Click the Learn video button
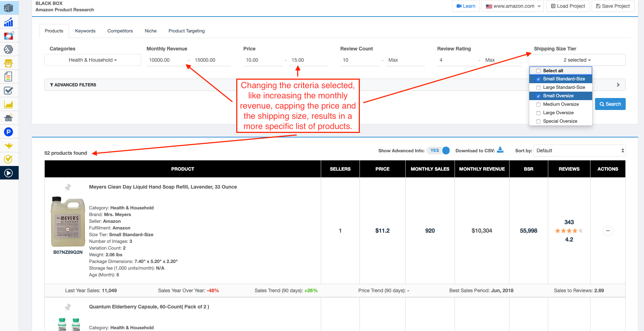The height and width of the screenshot is (331, 644). pyautogui.click(x=466, y=6)
